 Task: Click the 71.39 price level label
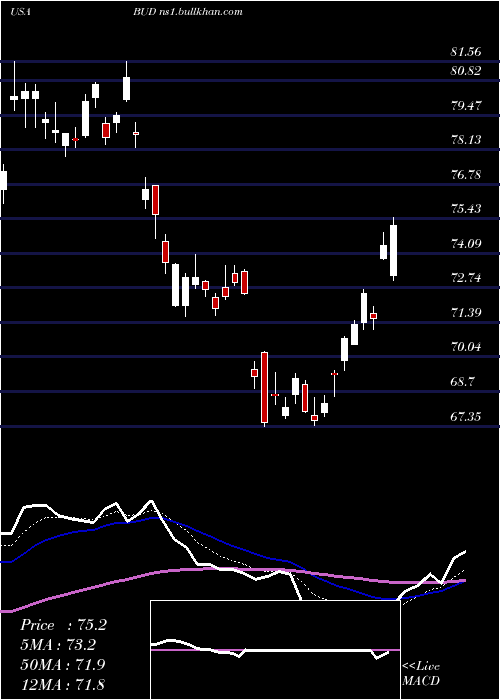coord(466,312)
